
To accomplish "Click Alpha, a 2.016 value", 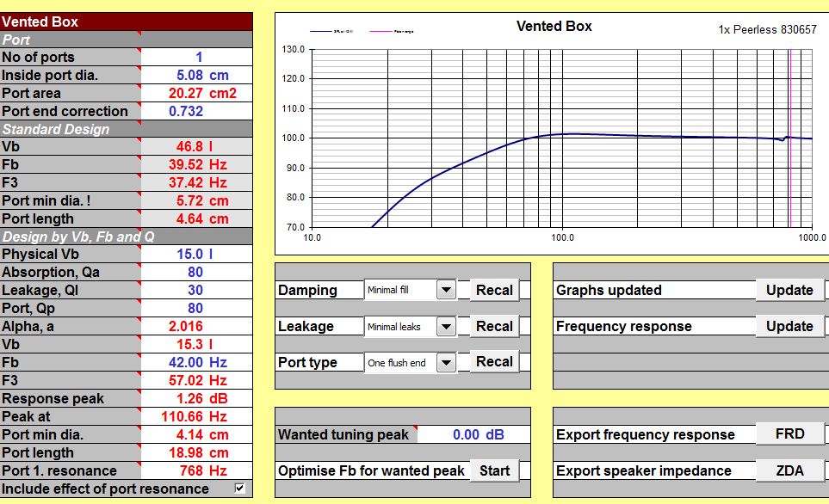I will 196,326.
